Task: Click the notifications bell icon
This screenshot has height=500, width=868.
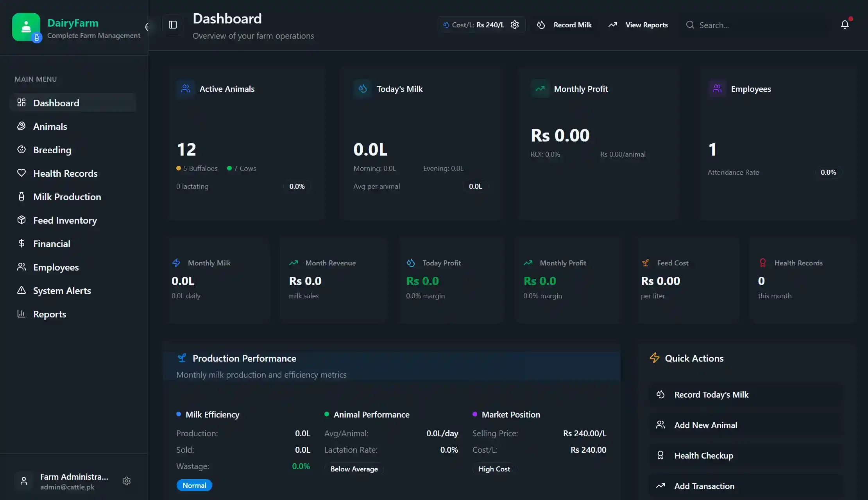Action: coord(845,25)
